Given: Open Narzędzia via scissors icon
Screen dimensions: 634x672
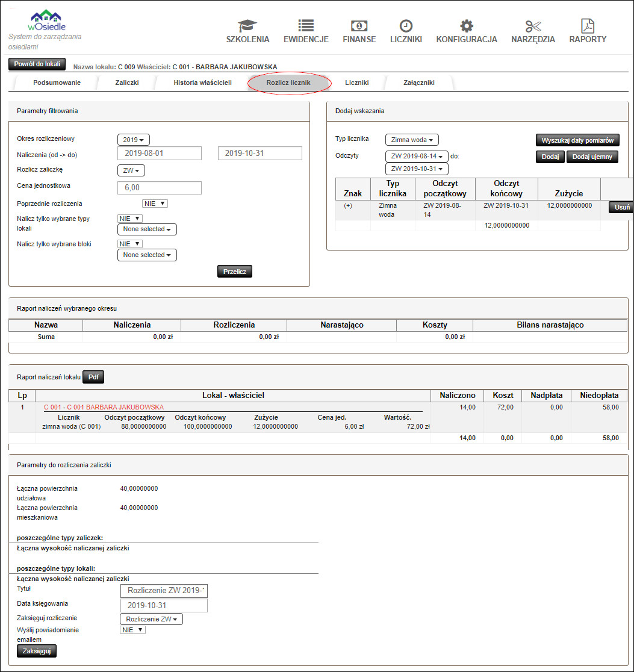Looking at the screenshot, I should (x=533, y=26).
